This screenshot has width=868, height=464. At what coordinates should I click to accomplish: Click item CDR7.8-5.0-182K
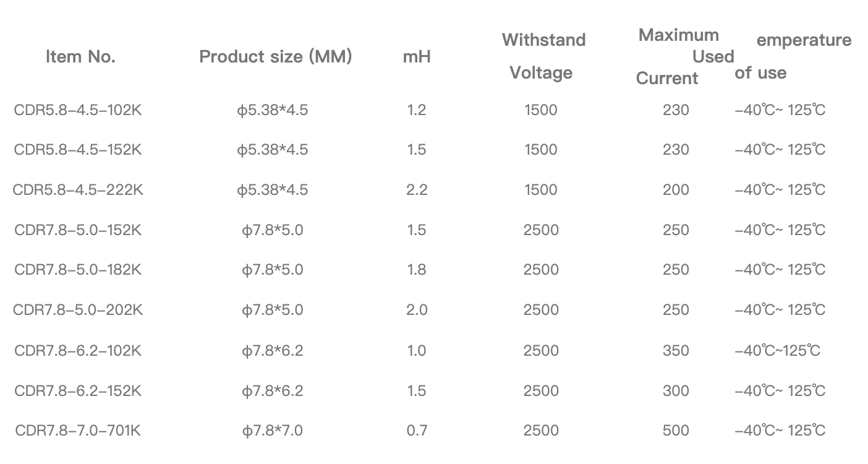(x=78, y=270)
